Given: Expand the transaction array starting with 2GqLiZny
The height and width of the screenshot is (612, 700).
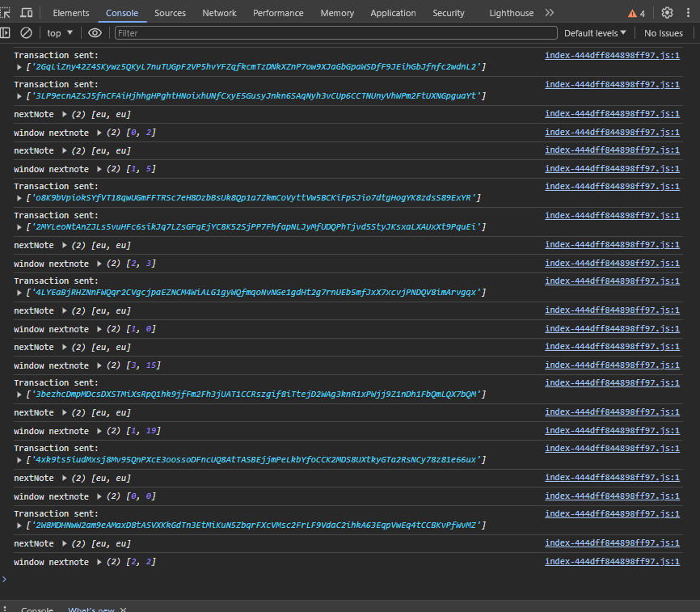Looking at the screenshot, I should (x=19, y=67).
